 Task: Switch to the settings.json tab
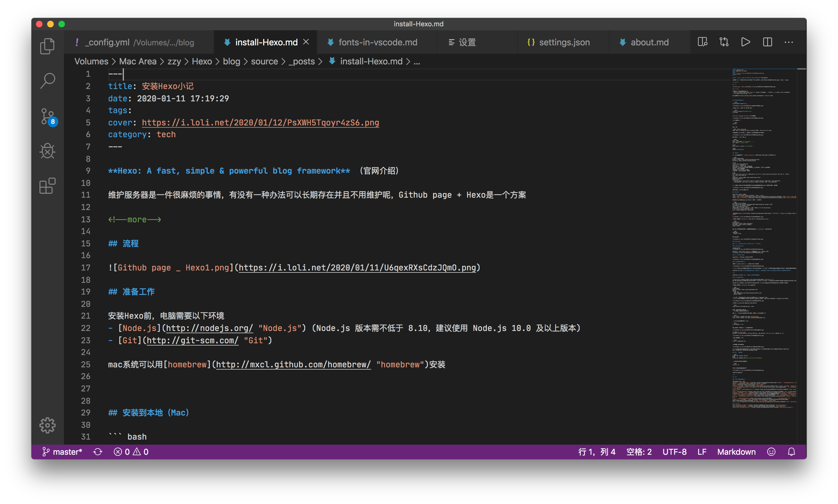[564, 42]
